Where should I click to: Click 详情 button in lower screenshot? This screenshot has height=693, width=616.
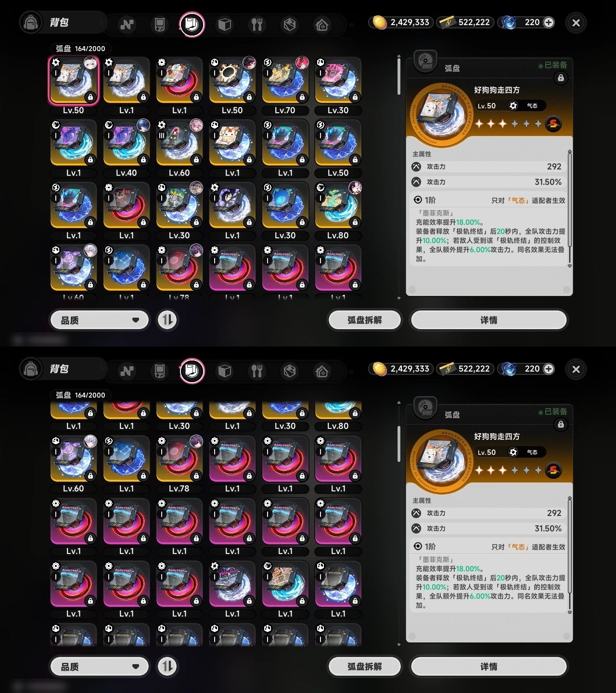tap(488, 667)
